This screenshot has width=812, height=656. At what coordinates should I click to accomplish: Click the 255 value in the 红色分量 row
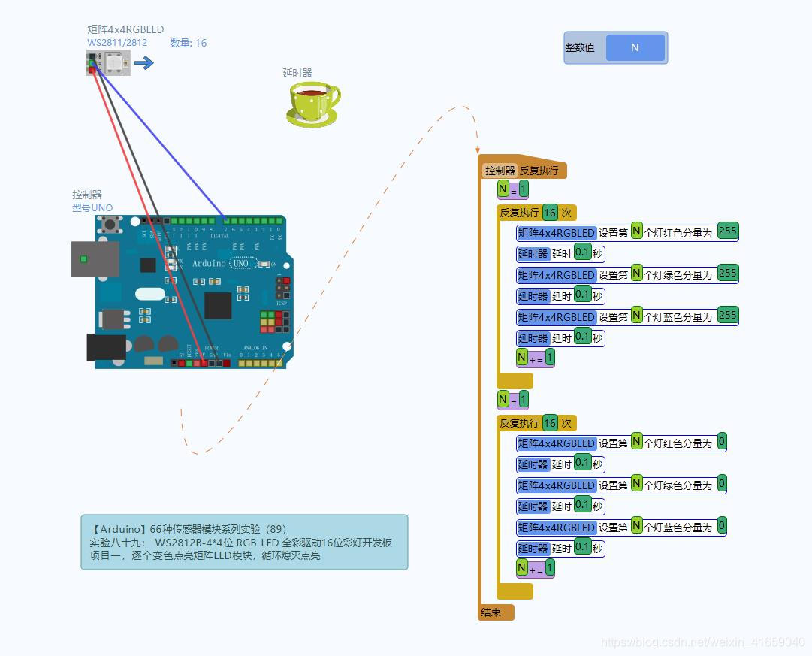(x=728, y=231)
